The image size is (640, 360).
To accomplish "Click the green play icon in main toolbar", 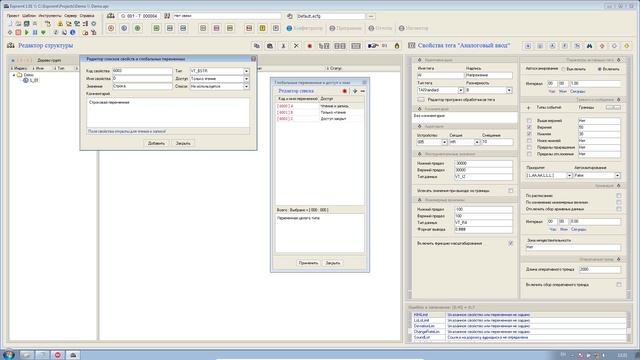I will pyautogui.click(x=27, y=32).
